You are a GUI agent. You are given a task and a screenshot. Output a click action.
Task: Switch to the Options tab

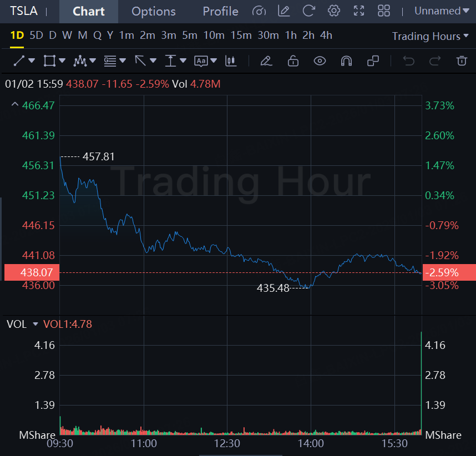[154, 11]
